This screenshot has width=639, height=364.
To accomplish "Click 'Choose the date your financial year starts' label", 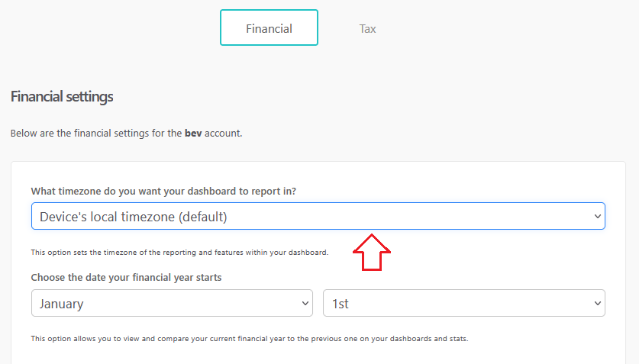I will [x=126, y=278].
